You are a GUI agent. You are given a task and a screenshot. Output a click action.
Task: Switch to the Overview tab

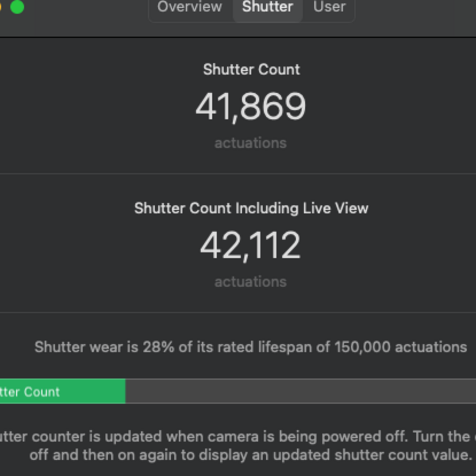(190, 7)
